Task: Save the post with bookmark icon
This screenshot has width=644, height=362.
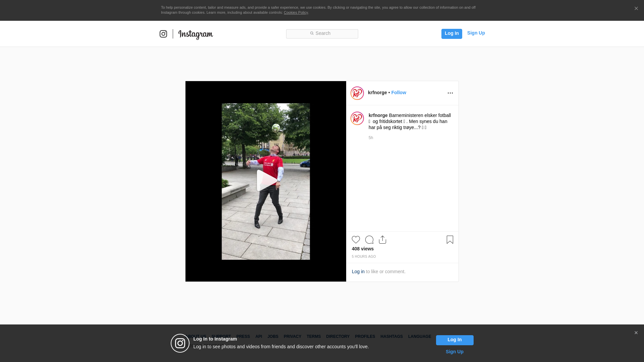Action: point(450,240)
